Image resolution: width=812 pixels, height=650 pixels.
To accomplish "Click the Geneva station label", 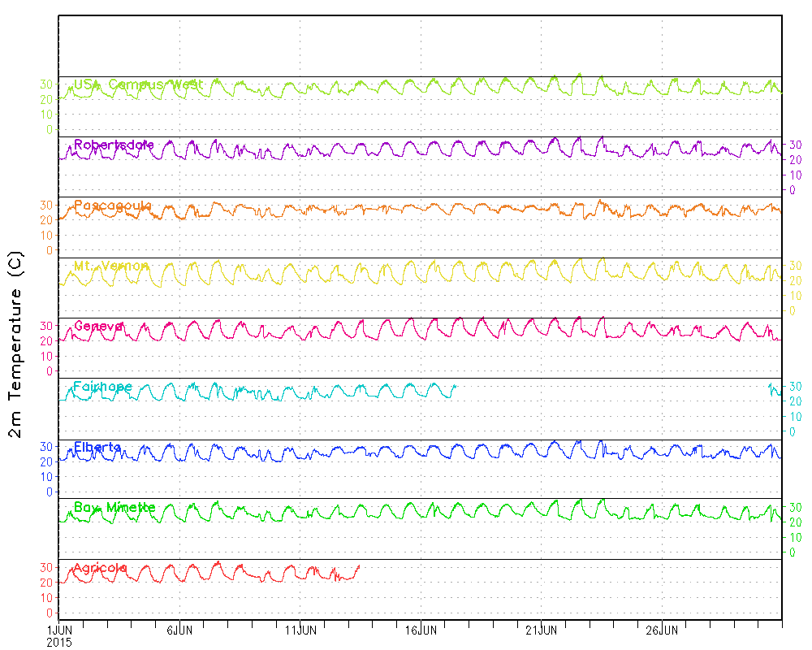I will pyautogui.click(x=98, y=326).
